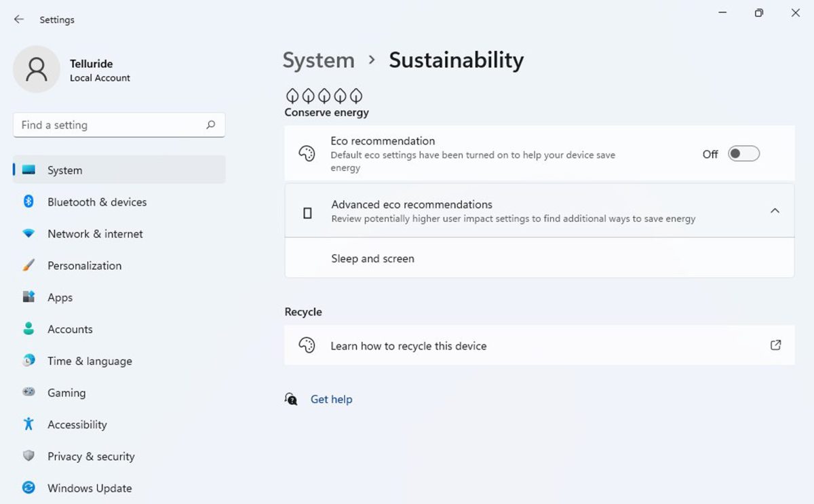
Task: Focus the Find a setting search box
Action: click(119, 125)
